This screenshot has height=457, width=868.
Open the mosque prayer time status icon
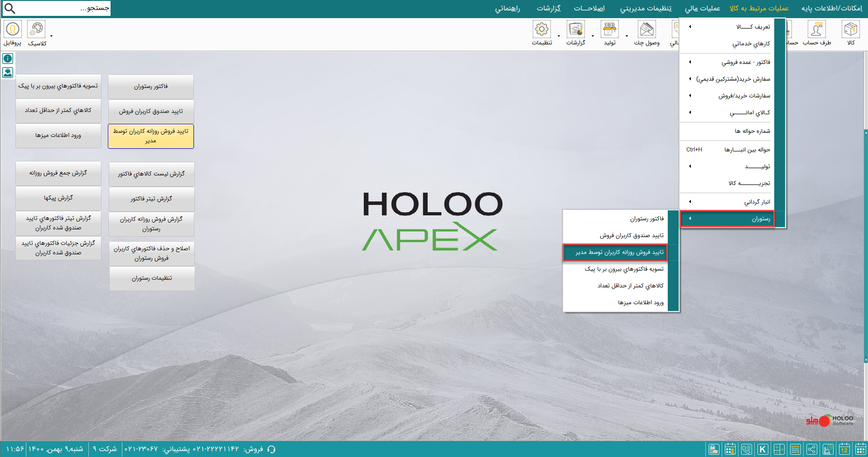pos(828,449)
